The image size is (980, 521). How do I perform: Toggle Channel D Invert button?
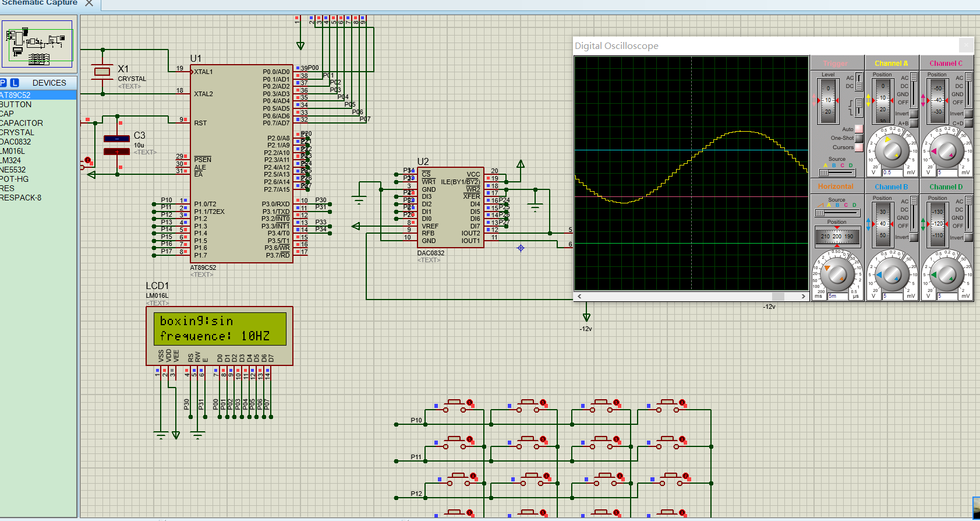968,237
